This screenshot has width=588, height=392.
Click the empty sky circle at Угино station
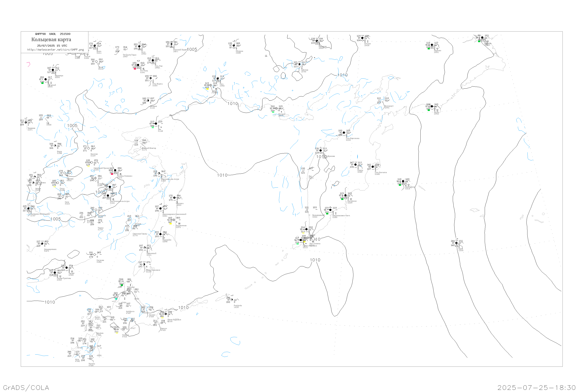tap(96, 62)
